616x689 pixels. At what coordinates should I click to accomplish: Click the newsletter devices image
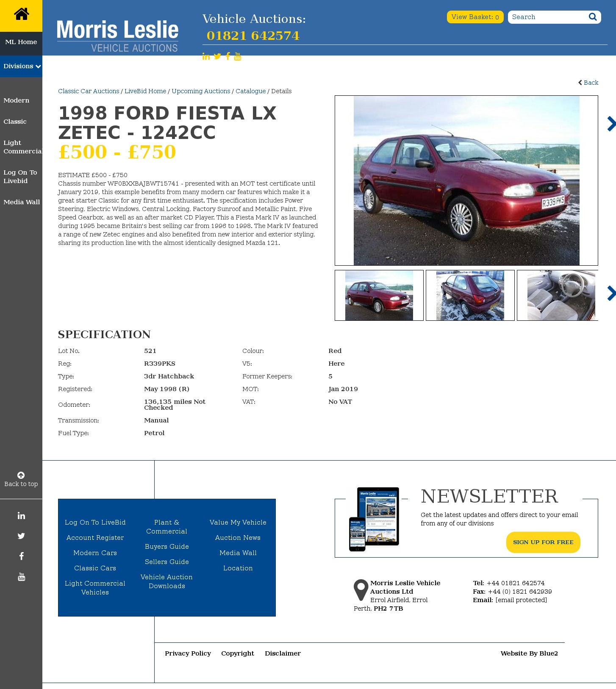pyautogui.click(x=375, y=519)
